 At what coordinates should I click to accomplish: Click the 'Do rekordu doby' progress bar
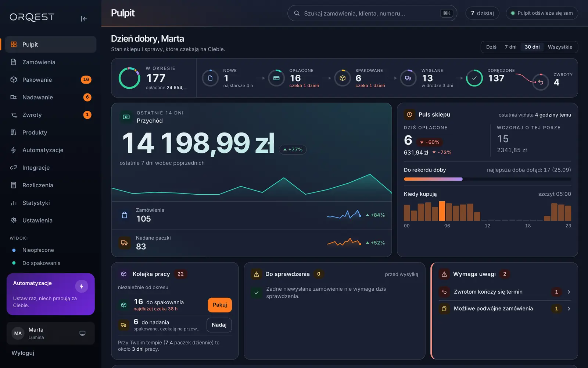(x=487, y=179)
